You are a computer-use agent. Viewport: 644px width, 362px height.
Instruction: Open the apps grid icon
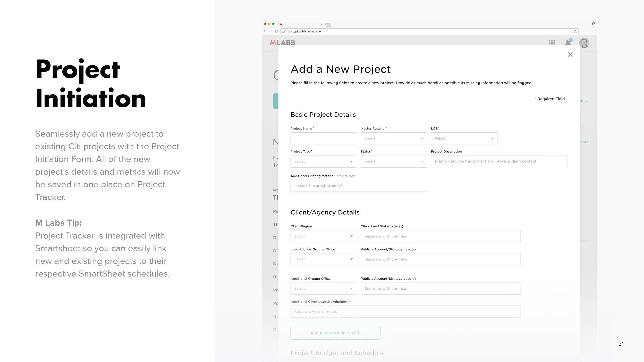(552, 42)
